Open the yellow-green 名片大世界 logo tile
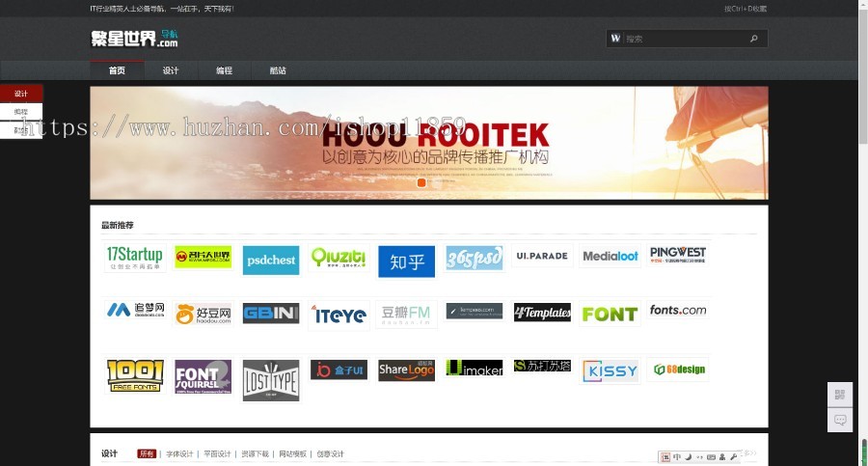Screen dimensions: 868x466 pyautogui.click(x=203, y=257)
